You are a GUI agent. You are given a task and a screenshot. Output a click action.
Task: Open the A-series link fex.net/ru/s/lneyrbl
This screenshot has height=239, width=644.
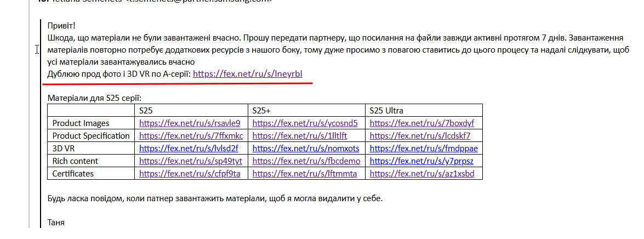(248, 74)
